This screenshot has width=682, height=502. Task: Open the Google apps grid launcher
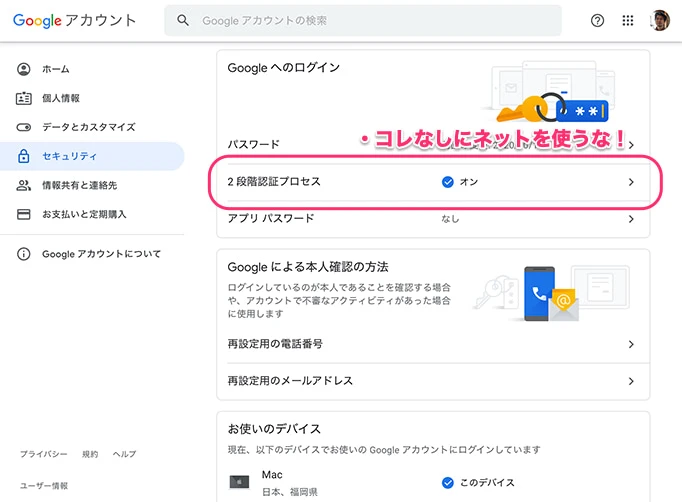(628, 20)
